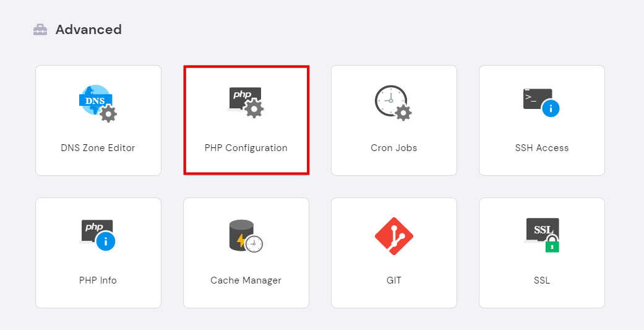The width and height of the screenshot is (644, 330).
Task: Click the SSL text label
Action: 542,280
